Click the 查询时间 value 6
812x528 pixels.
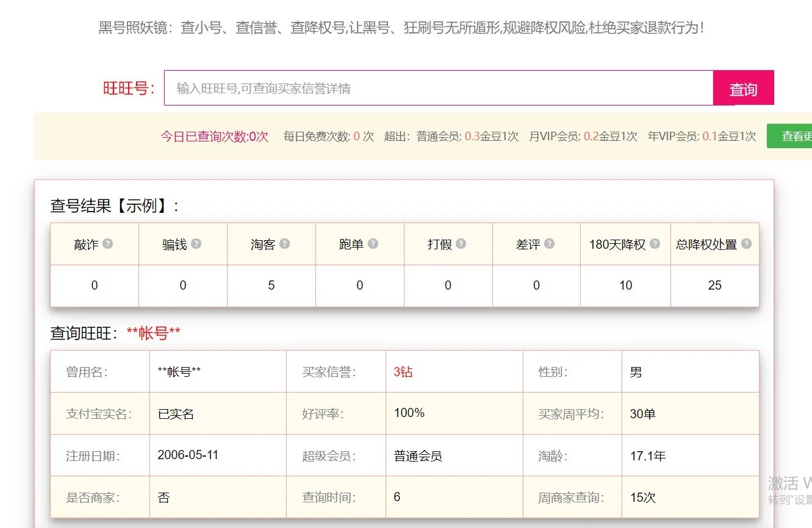pyautogui.click(x=397, y=497)
